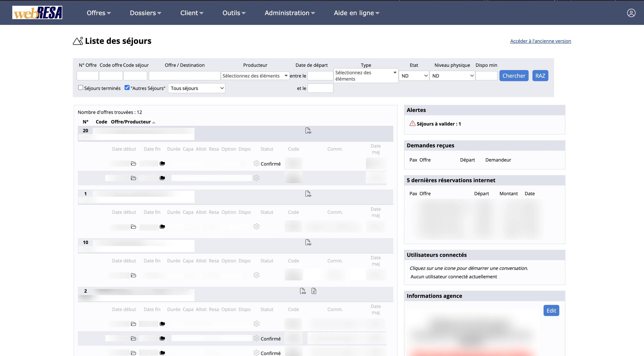
Task: Open the Offres menu
Action: click(x=99, y=13)
